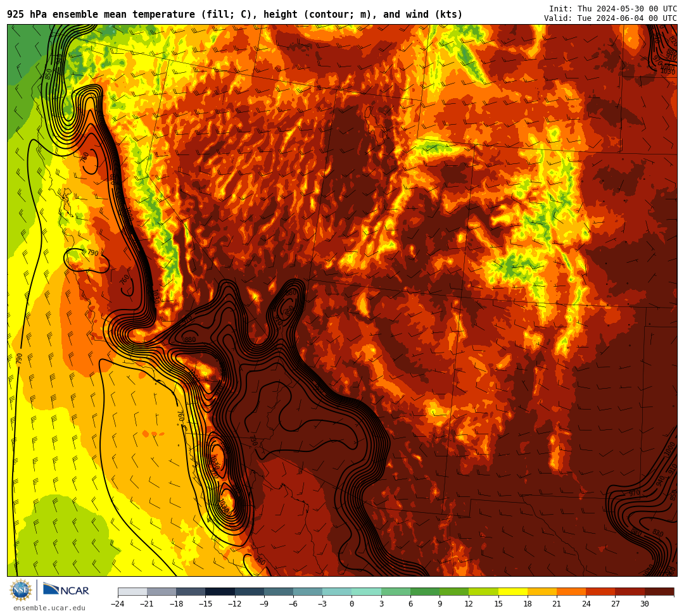This screenshot has width=684, height=616.
Task: Pick the colorbar swatch between -21 and -18
Action: (162, 591)
